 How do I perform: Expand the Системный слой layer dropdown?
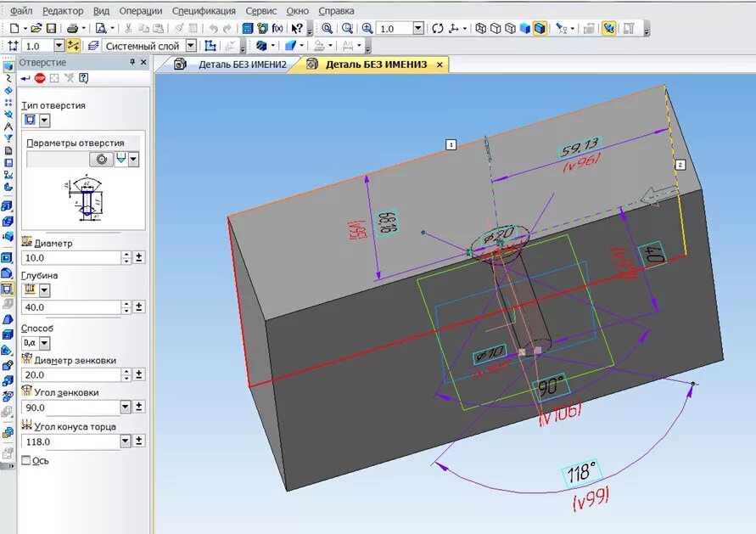pyautogui.click(x=191, y=46)
